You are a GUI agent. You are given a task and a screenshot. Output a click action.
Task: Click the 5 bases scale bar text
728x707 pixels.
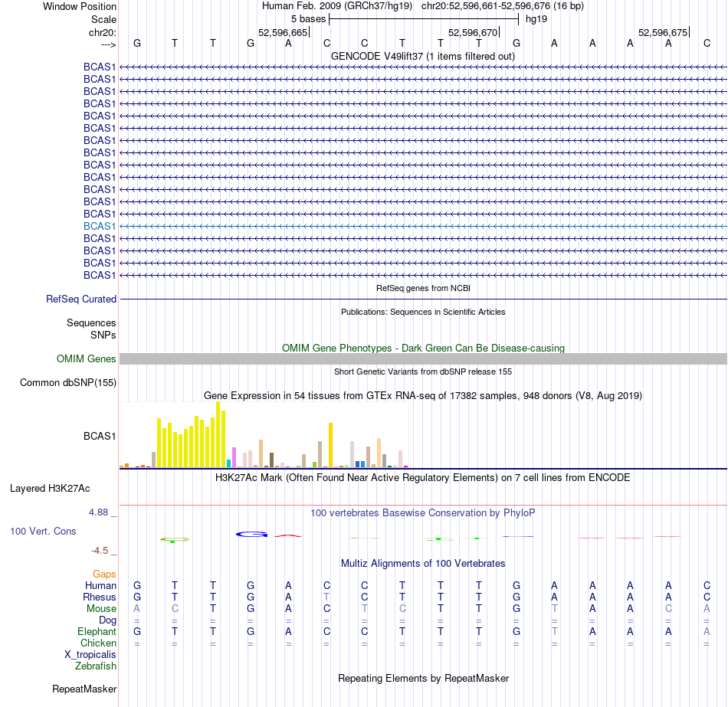(308, 19)
